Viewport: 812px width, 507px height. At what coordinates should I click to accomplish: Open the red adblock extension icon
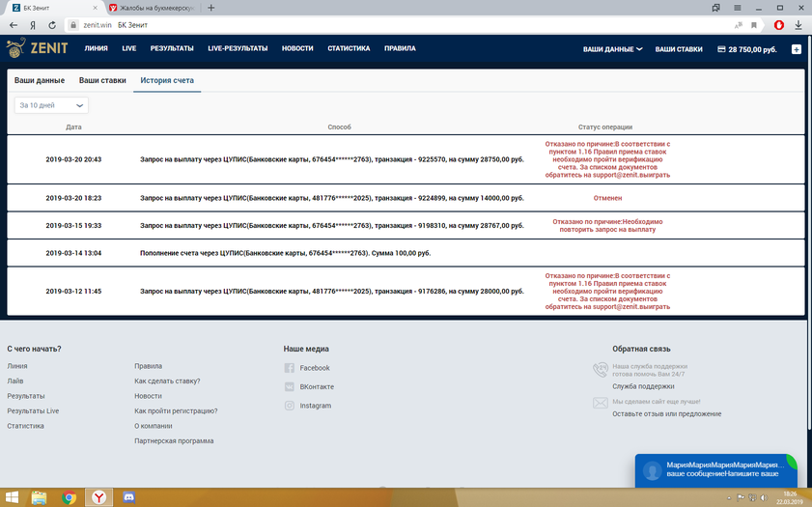(x=779, y=25)
